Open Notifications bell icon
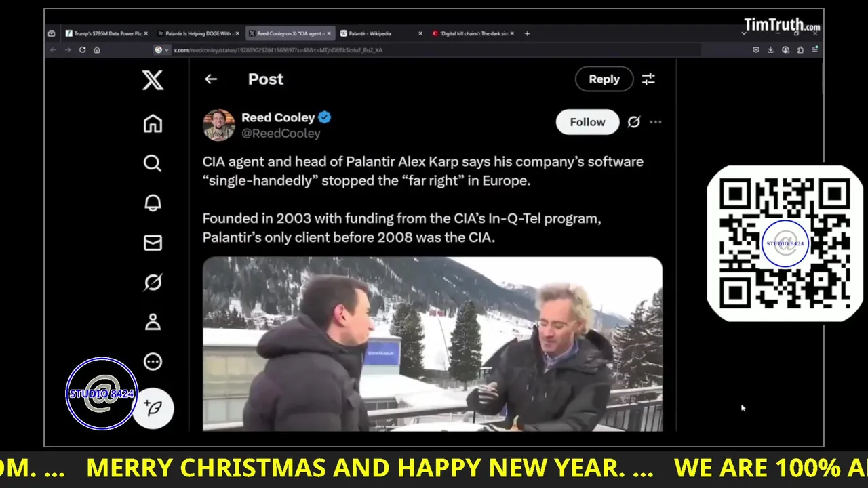 click(x=153, y=203)
